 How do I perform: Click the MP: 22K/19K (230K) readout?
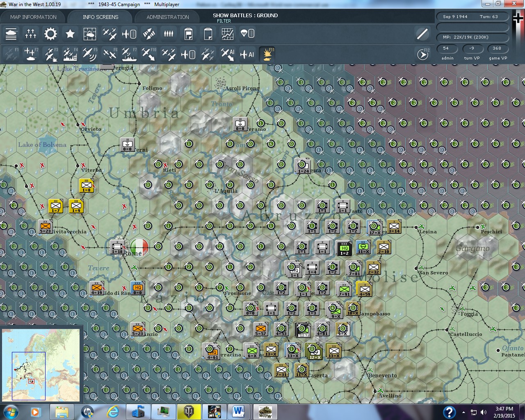pos(472,37)
